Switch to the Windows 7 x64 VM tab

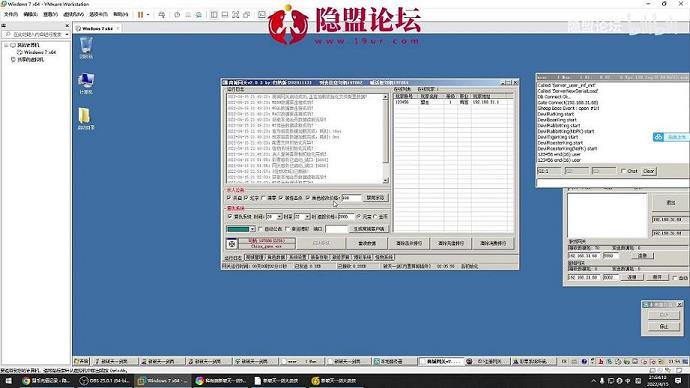(x=97, y=28)
